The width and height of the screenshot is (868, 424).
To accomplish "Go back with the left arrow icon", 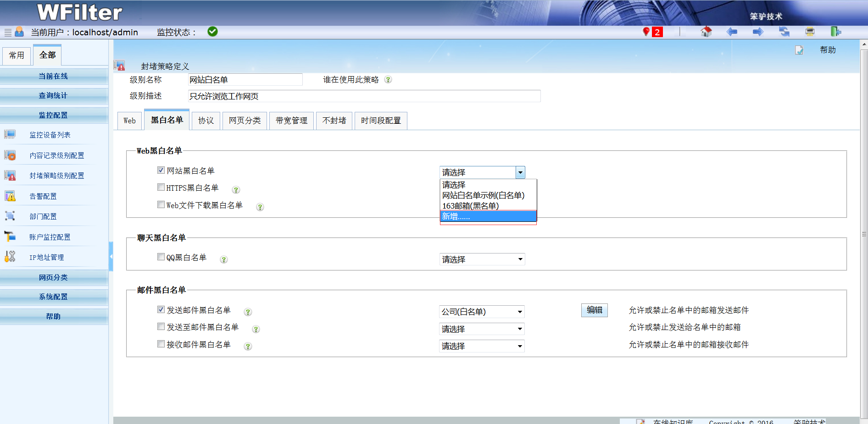I will pos(732,32).
